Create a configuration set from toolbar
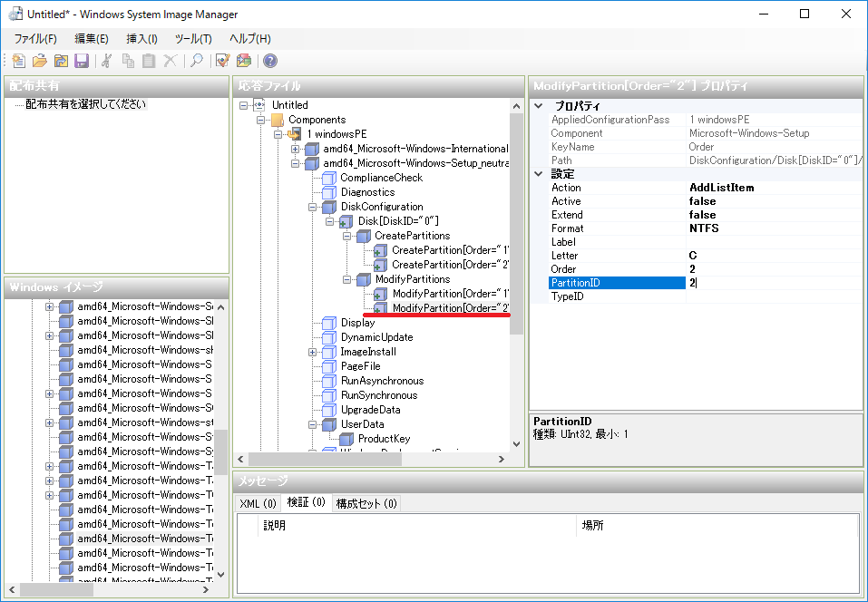 point(244,61)
